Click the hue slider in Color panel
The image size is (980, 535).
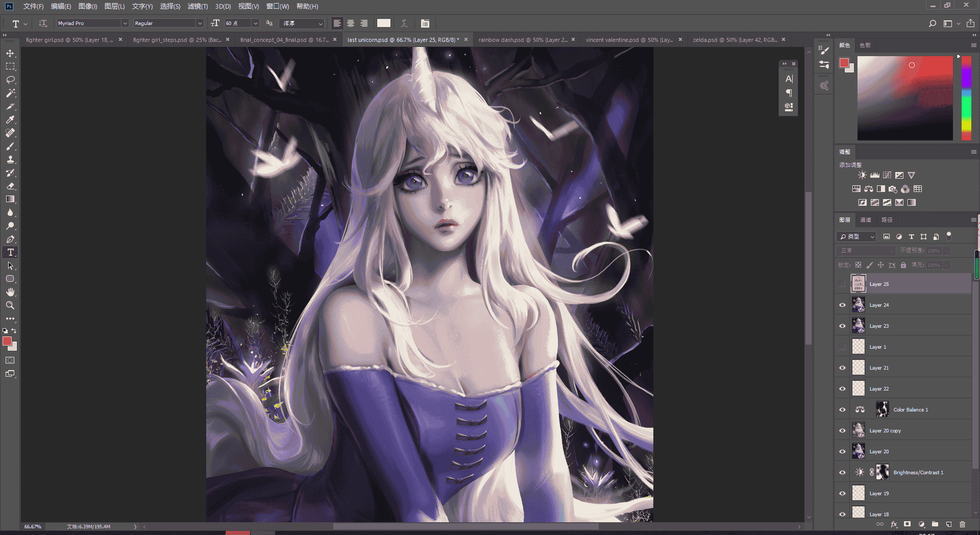tap(966, 98)
